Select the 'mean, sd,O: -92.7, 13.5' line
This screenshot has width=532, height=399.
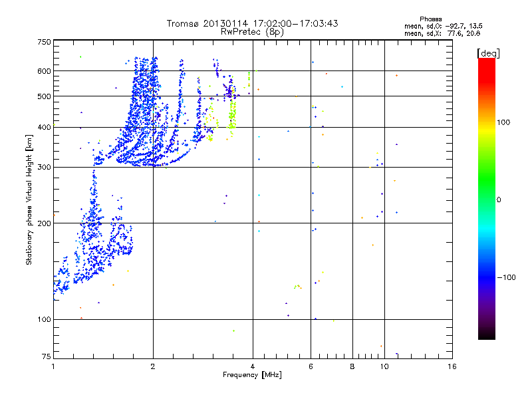[x=444, y=27]
